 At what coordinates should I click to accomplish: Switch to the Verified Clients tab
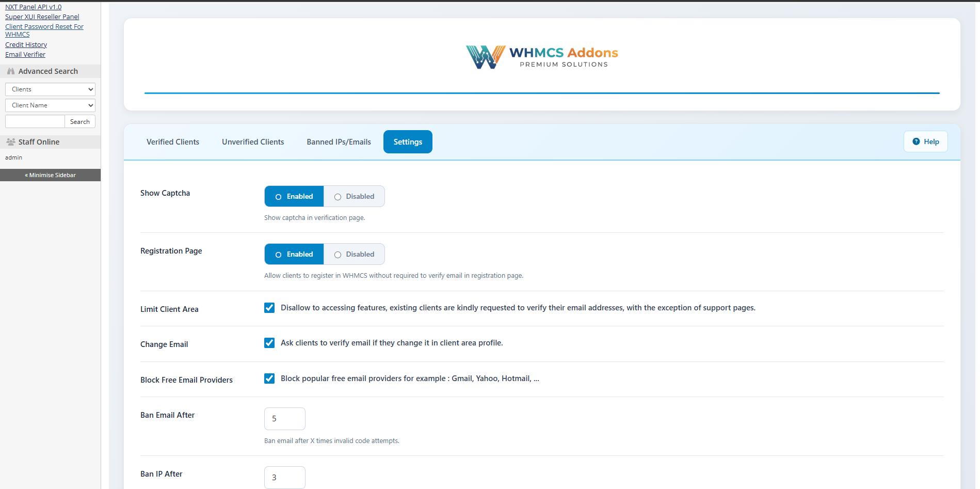click(172, 141)
